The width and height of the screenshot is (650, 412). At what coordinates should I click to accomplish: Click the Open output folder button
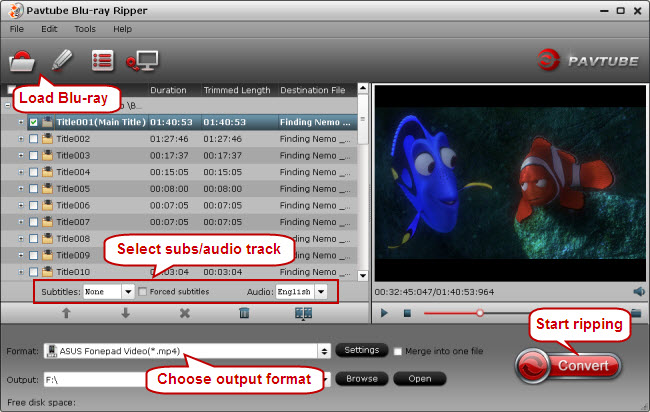(x=420, y=379)
